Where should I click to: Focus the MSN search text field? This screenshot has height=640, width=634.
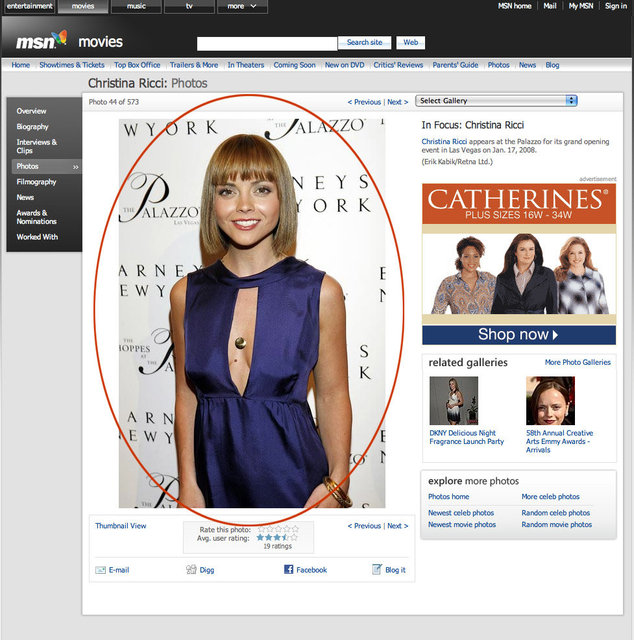(x=267, y=43)
